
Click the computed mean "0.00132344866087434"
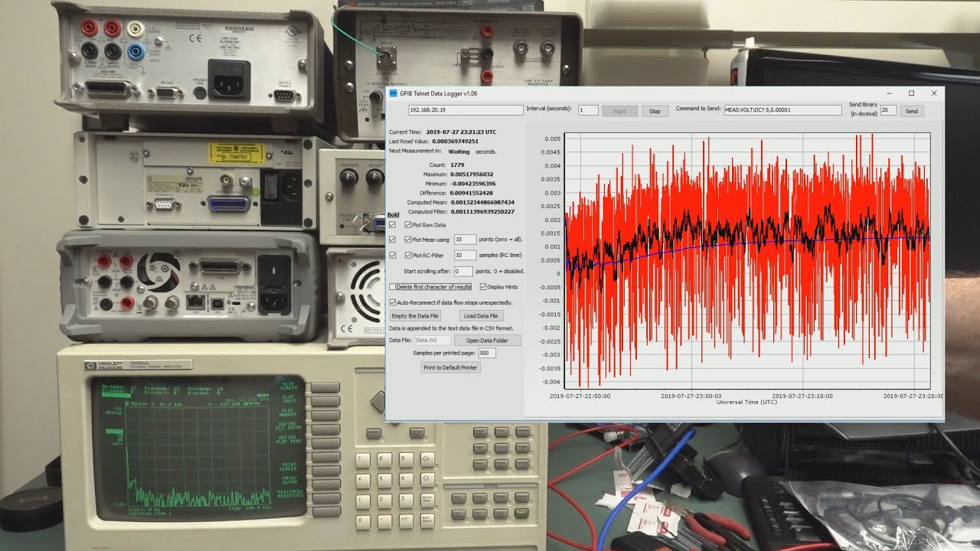482,202
